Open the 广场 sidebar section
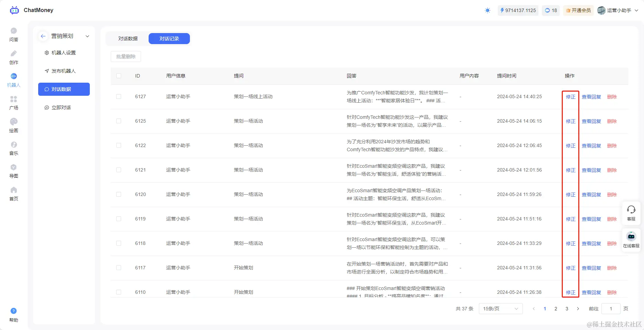 [x=14, y=103]
